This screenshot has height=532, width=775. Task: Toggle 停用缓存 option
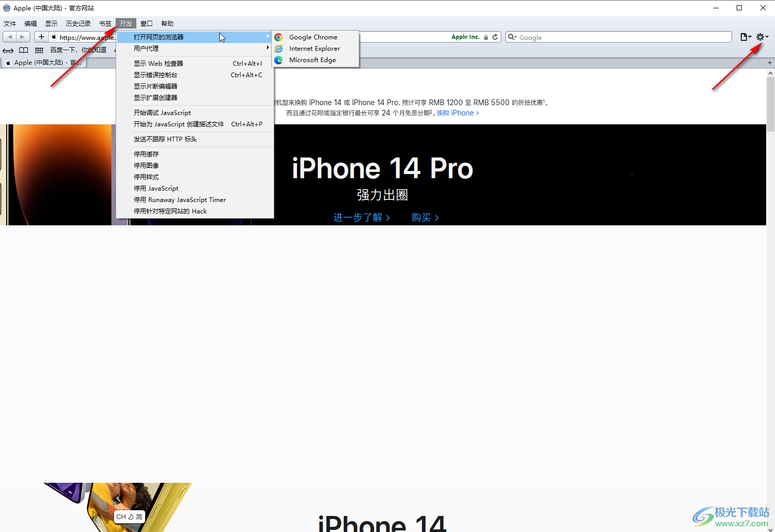pyautogui.click(x=194, y=154)
